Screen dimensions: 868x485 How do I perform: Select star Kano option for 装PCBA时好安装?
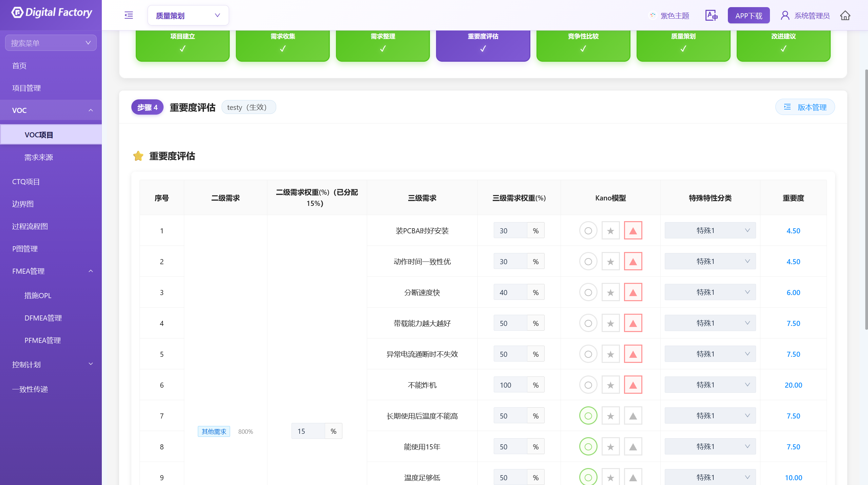pos(610,231)
